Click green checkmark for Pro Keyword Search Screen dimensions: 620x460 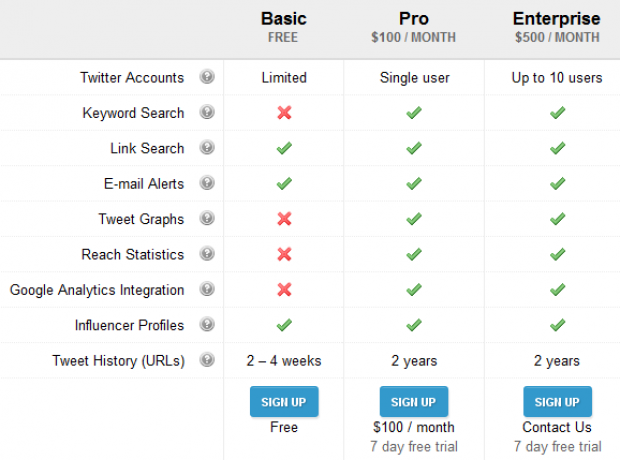[x=414, y=113]
